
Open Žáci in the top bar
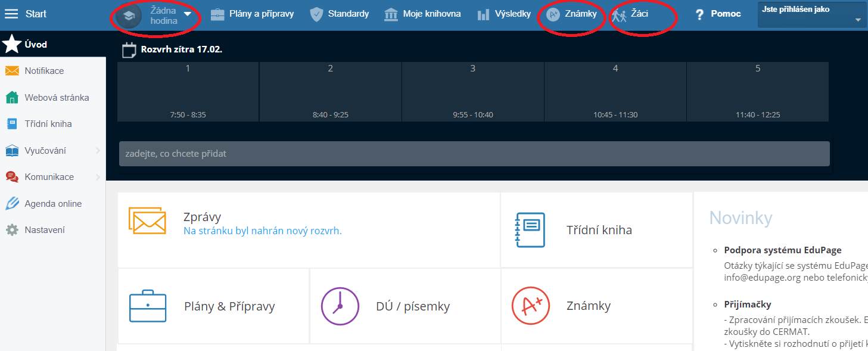(639, 14)
